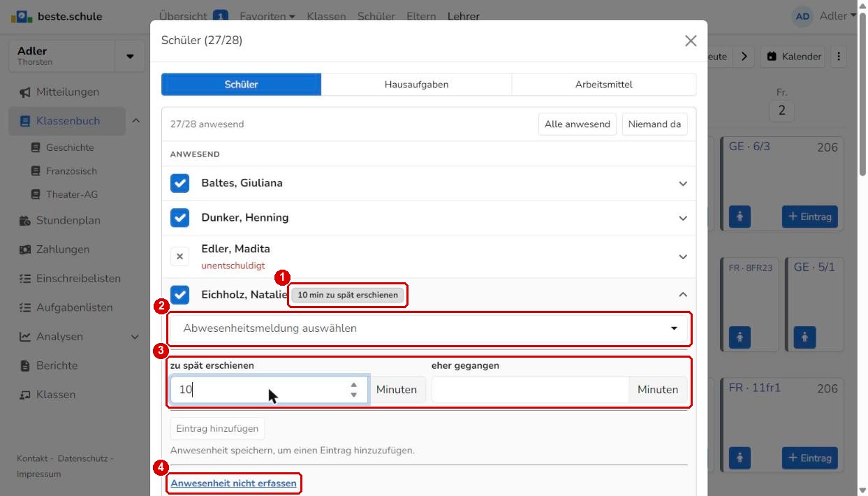This screenshot has width=868, height=496.
Task: Open Abwesenheitsmeldung auswählen dropdown
Action: click(429, 328)
